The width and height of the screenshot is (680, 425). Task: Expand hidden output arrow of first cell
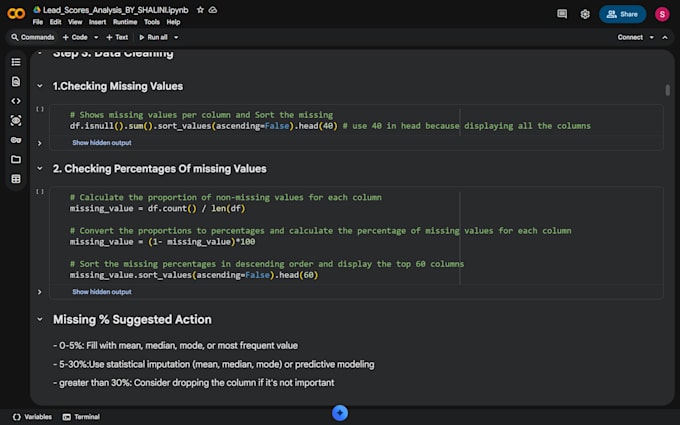pyautogui.click(x=39, y=143)
